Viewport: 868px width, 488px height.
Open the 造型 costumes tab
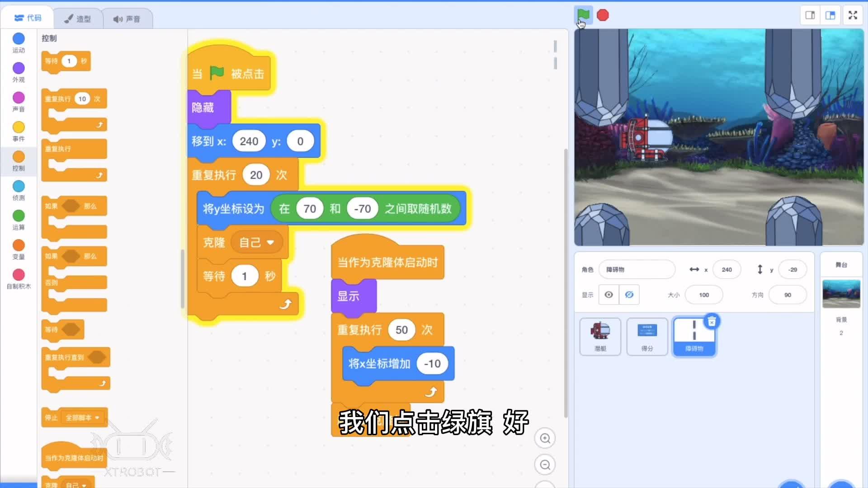(78, 19)
